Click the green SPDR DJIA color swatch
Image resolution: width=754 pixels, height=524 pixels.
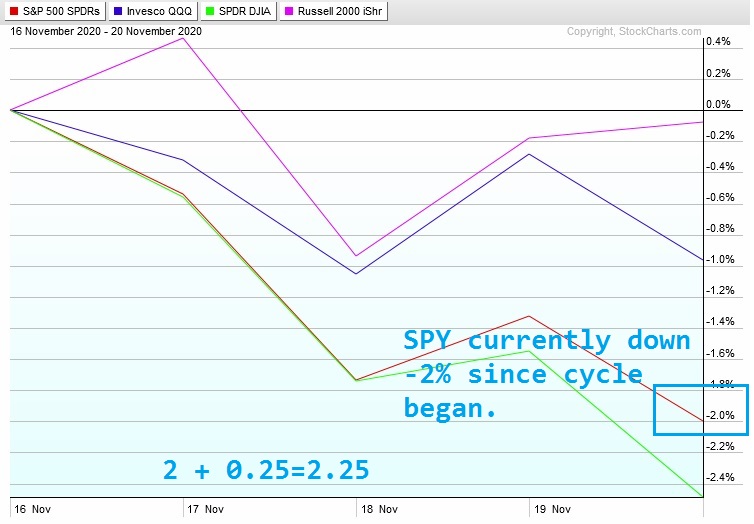coord(210,11)
